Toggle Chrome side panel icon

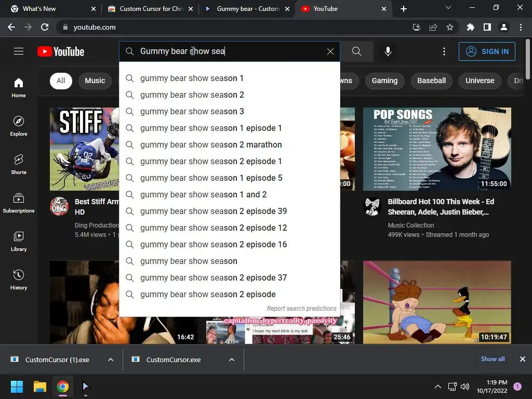coord(487,27)
